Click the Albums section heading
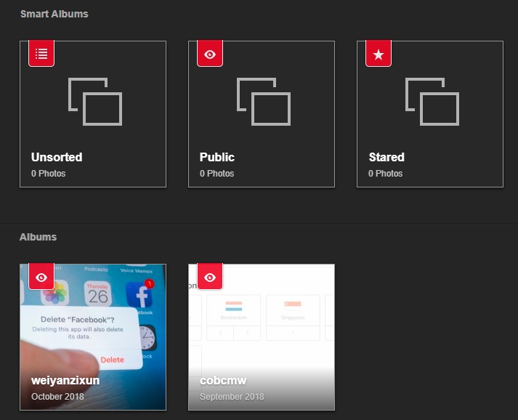The image size is (518, 420). (x=38, y=237)
